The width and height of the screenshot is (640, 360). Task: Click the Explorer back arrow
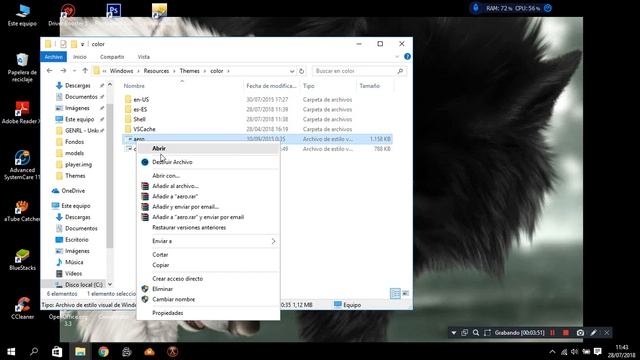[50, 71]
